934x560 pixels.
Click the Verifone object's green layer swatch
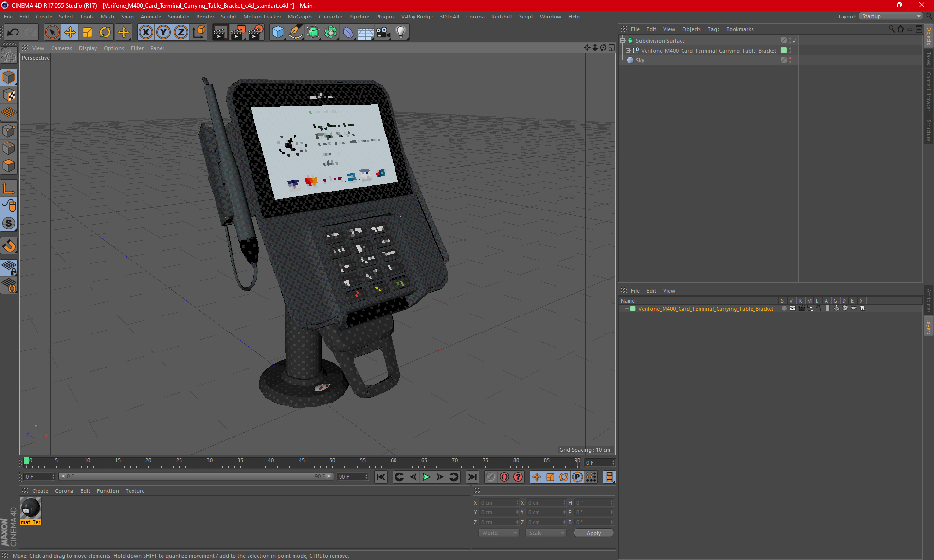(x=783, y=51)
